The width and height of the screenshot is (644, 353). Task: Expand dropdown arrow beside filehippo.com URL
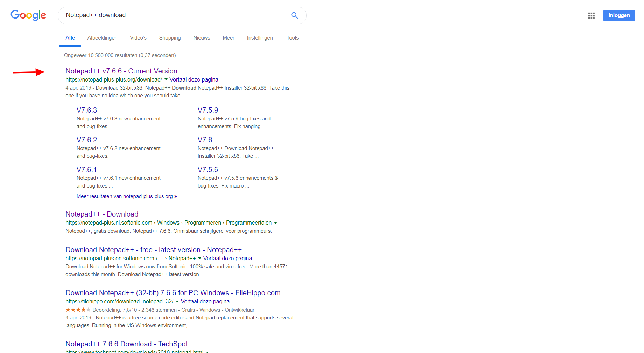pyautogui.click(x=177, y=301)
